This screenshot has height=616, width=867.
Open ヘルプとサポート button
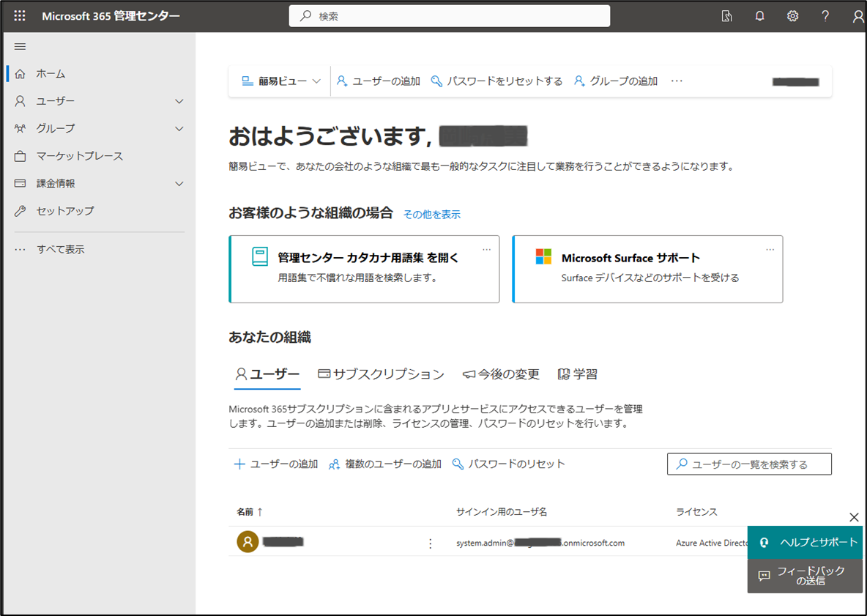(805, 543)
